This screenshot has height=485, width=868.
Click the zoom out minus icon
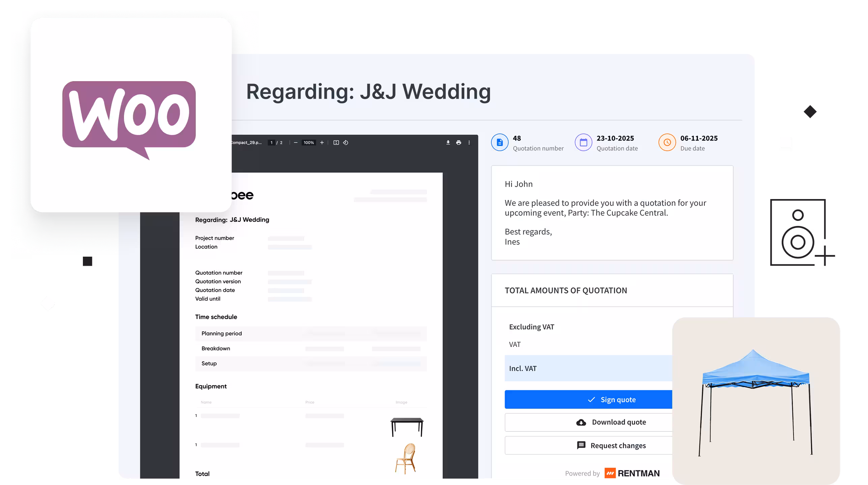pyautogui.click(x=296, y=142)
